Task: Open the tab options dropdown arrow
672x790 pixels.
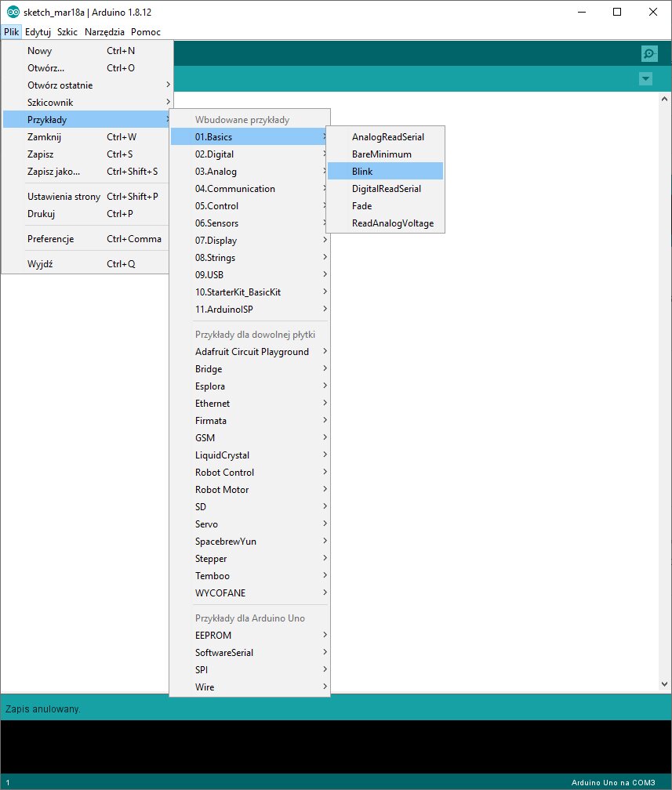Action: (645, 78)
